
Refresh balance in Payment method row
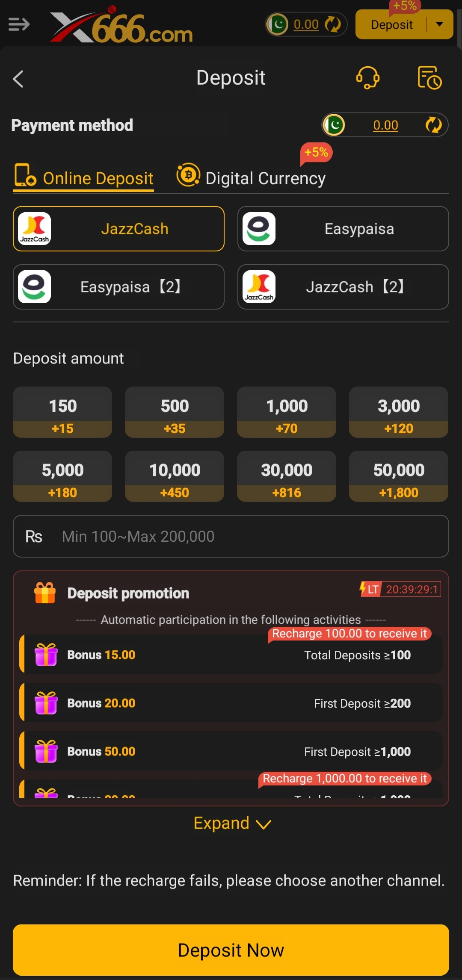pos(433,125)
